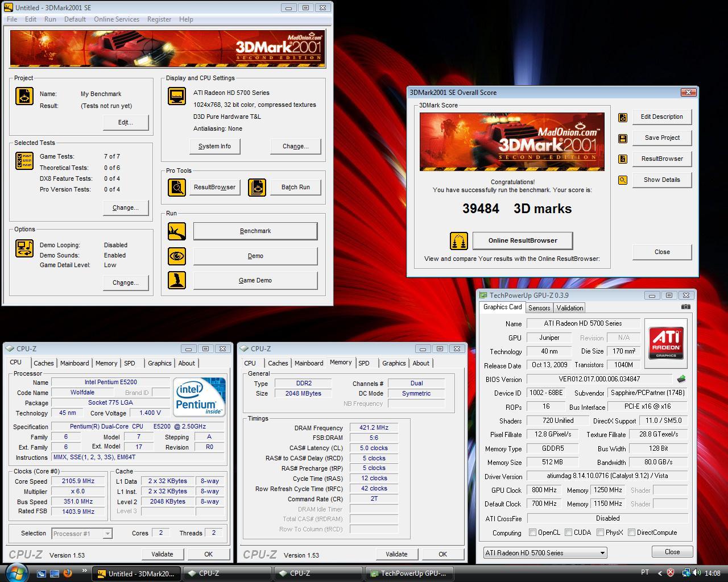Click Edit button in Project section
Image resolution: width=728 pixels, height=582 pixels.
[x=125, y=122]
